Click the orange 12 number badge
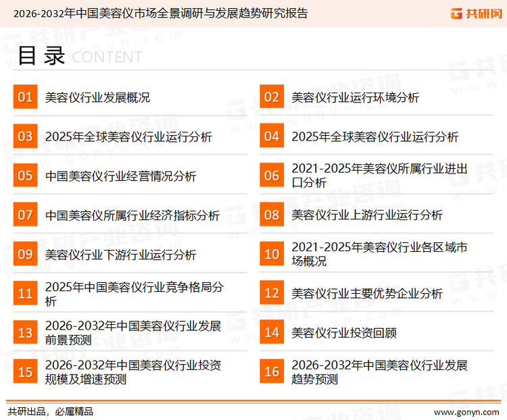The image size is (507, 420). pos(272,294)
